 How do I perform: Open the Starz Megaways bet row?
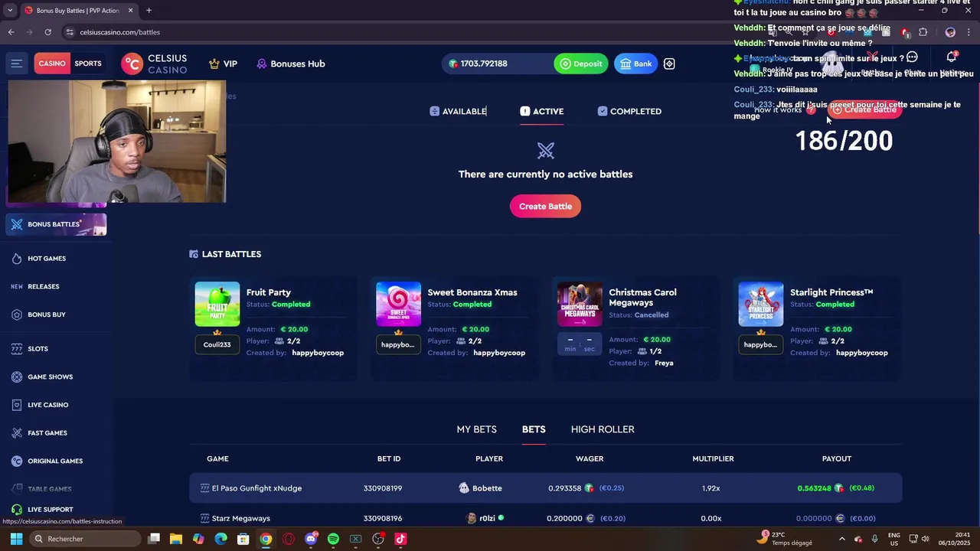pos(546,518)
